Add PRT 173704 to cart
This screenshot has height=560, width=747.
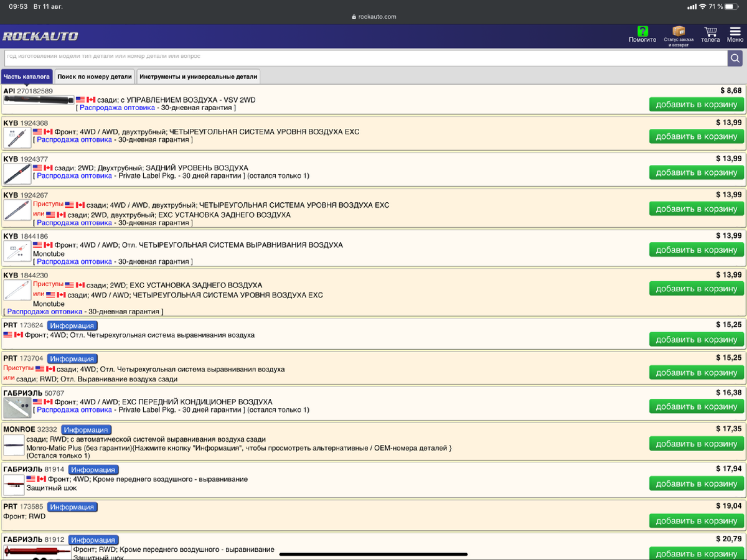696,372
